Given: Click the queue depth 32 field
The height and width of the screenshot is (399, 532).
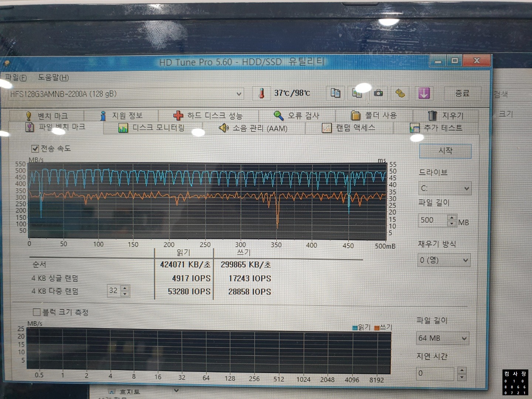Looking at the screenshot, I should (114, 291).
